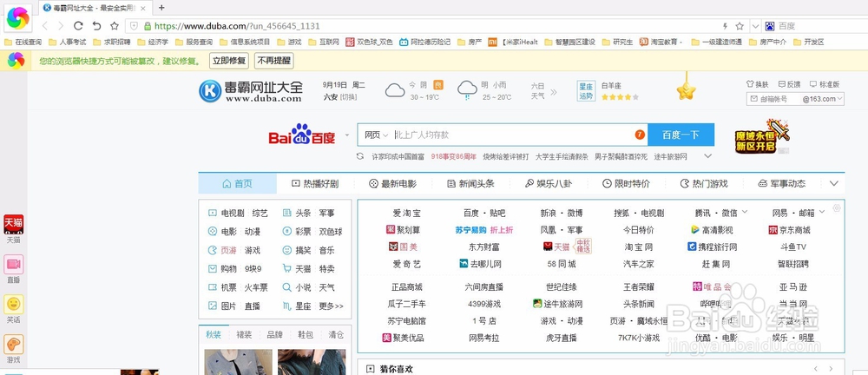Screen dimensions: 868x375
Task: Click the favorite star beside the undo icon
Action: 114,26
